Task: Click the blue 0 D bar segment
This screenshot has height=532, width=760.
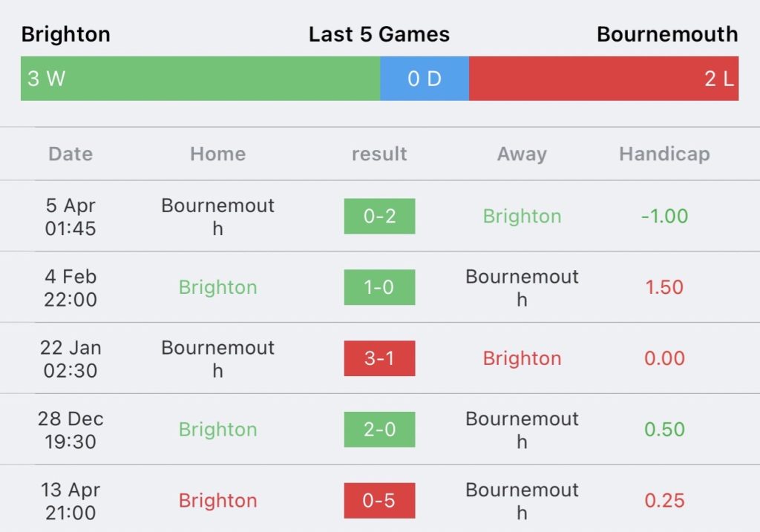Action: click(425, 79)
